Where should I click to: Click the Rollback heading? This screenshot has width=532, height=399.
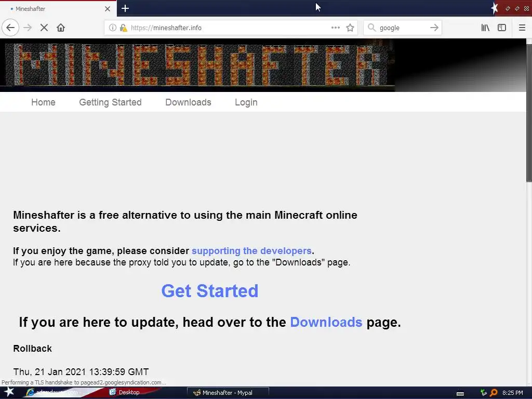pos(33,349)
